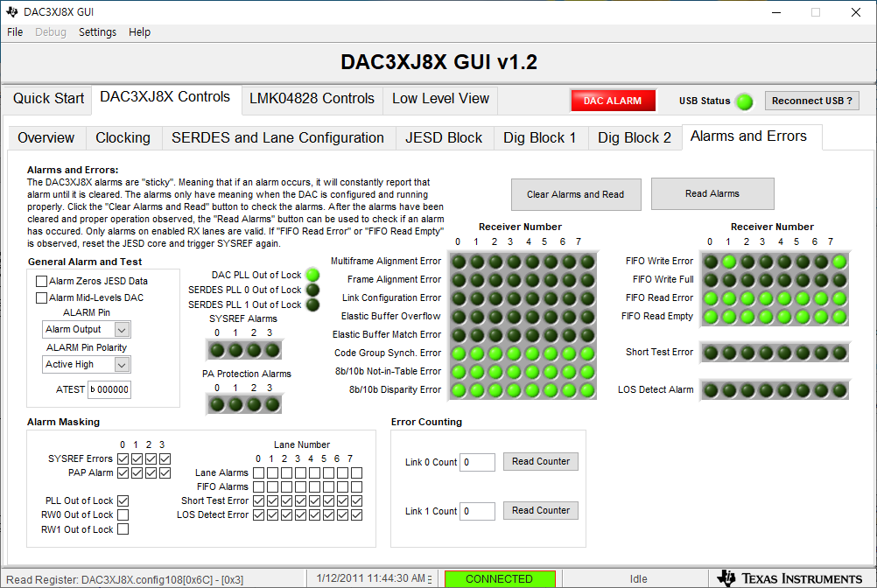
Task: Open the Clocking sub-tab
Action: click(x=123, y=138)
